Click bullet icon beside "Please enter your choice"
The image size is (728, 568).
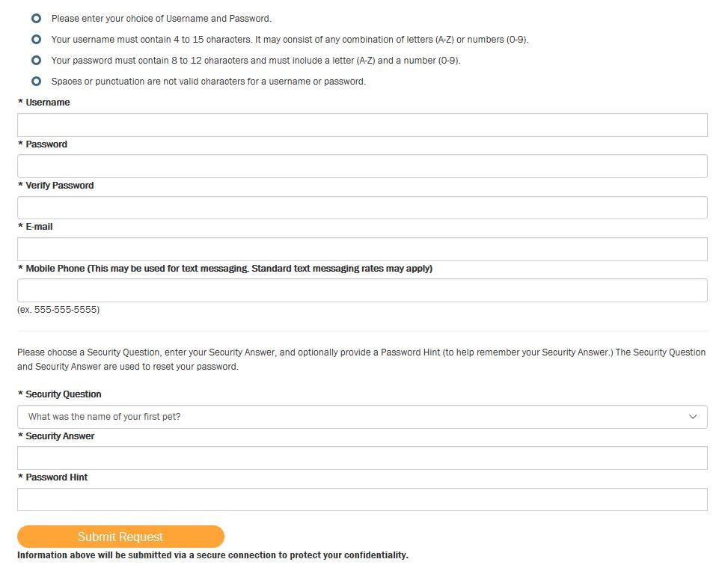pyautogui.click(x=36, y=18)
